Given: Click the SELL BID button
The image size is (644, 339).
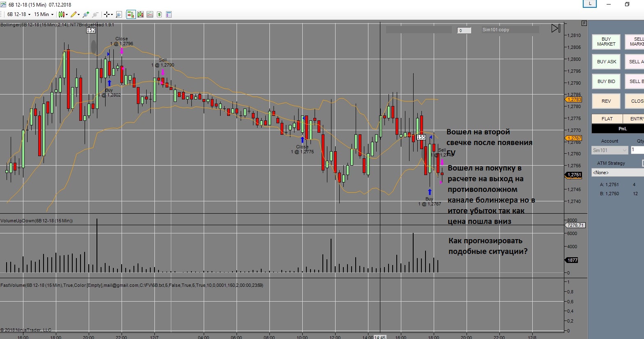Looking at the screenshot, I should [635, 81].
